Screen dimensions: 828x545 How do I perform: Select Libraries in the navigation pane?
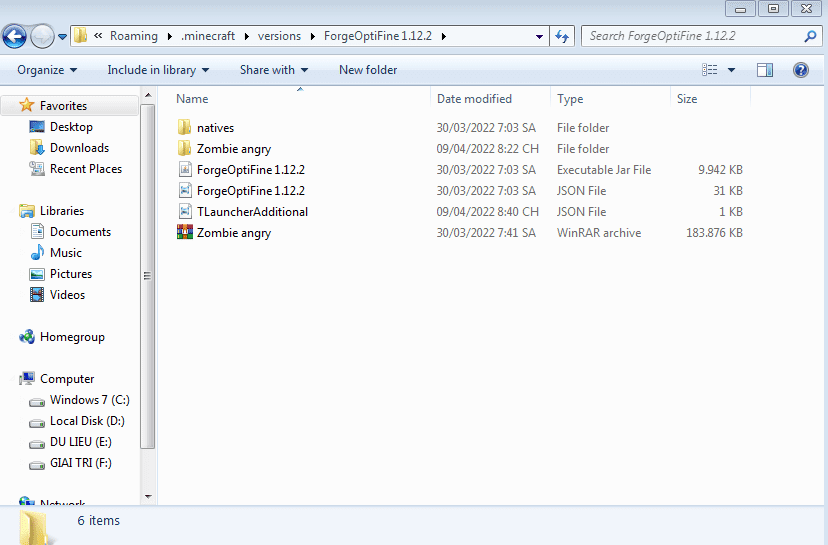point(62,211)
